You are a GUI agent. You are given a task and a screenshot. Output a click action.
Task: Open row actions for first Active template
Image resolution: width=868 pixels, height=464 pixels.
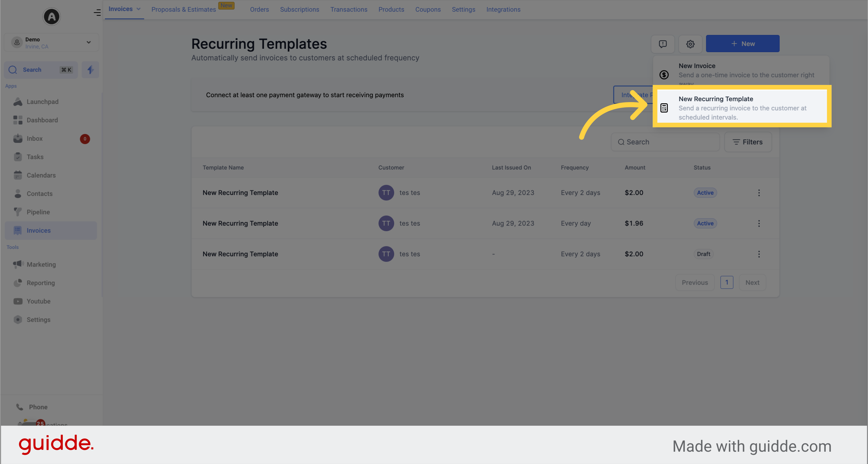coord(759,193)
